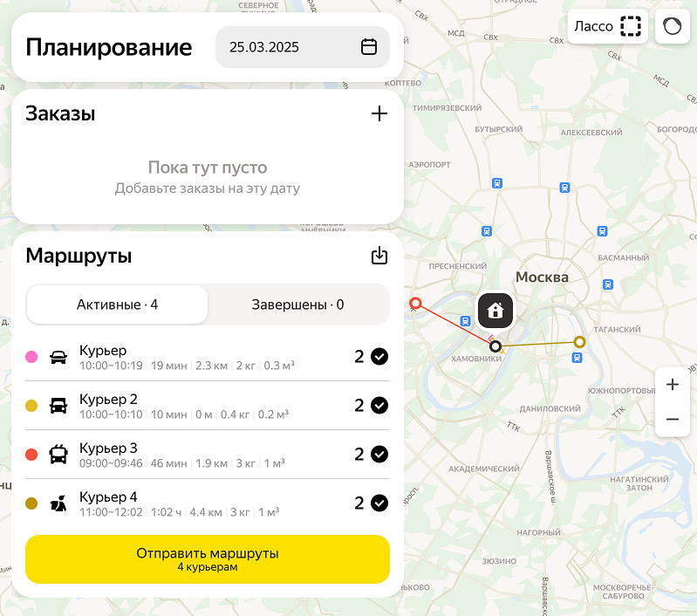Switch to the Завершены tab
The height and width of the screenshot is (616, 697).
coord(297,305)
